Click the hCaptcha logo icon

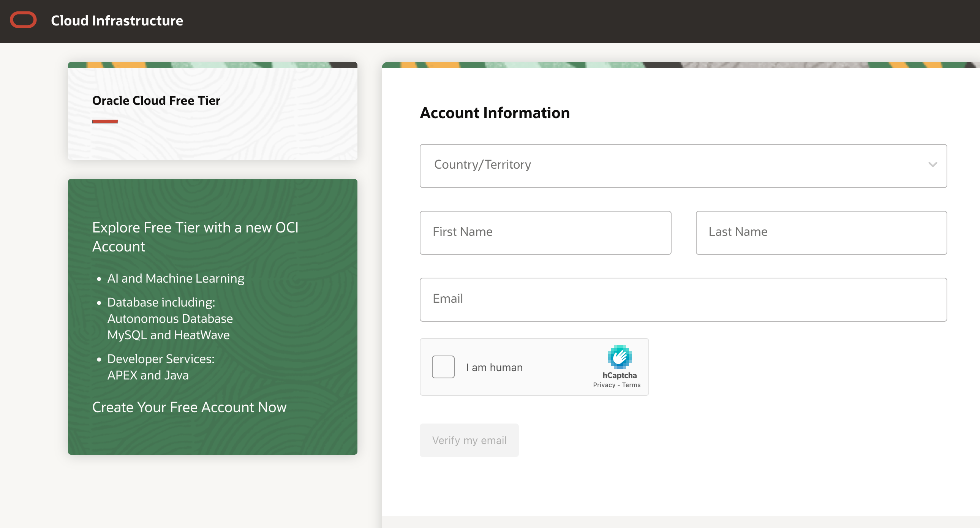pos(620,356)
